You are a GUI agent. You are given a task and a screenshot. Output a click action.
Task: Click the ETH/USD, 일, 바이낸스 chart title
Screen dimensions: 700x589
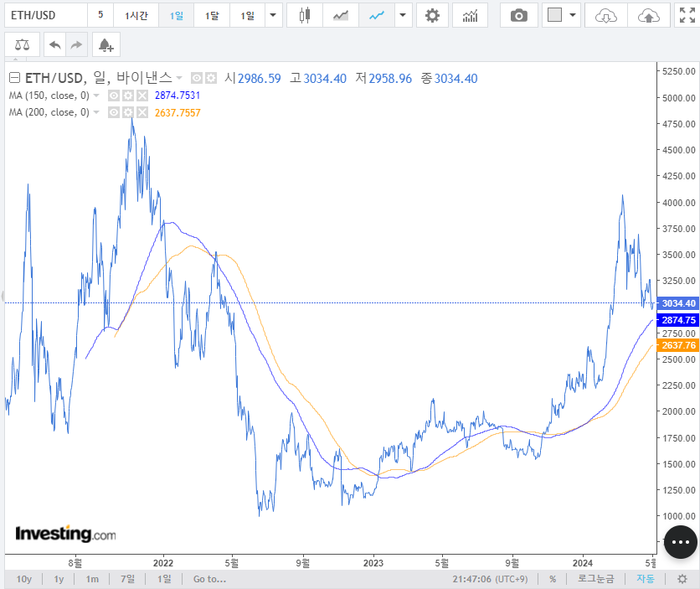click(98, 78)
